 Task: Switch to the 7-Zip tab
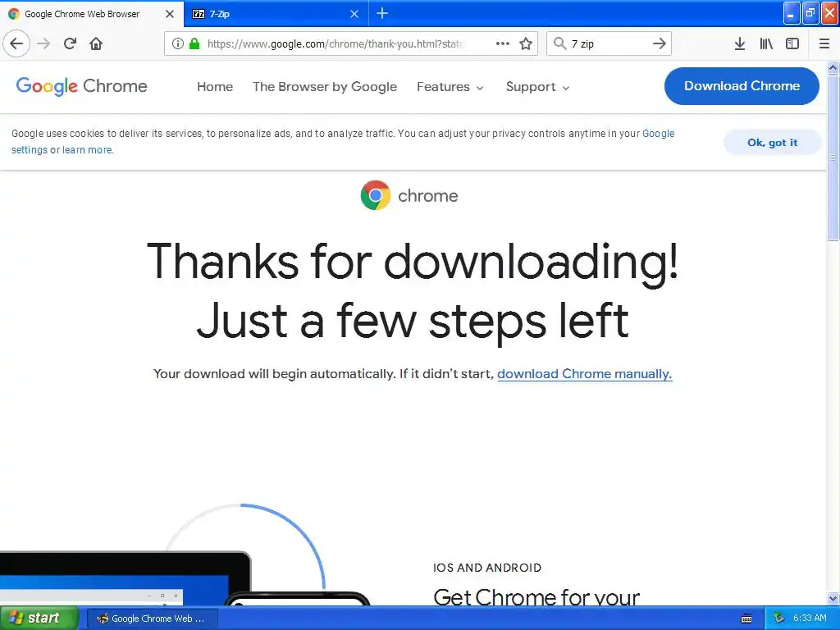(276, 14)
